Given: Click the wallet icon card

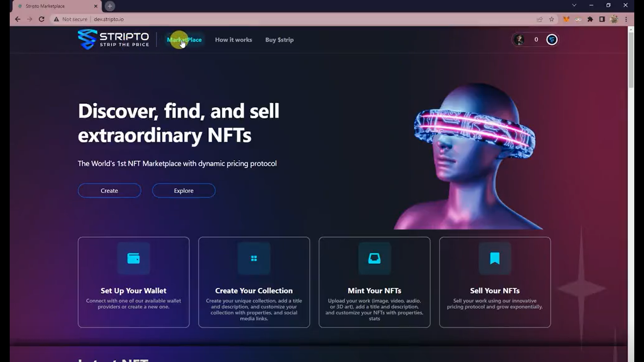Looking at the screenshot, I should coord(133,258).
